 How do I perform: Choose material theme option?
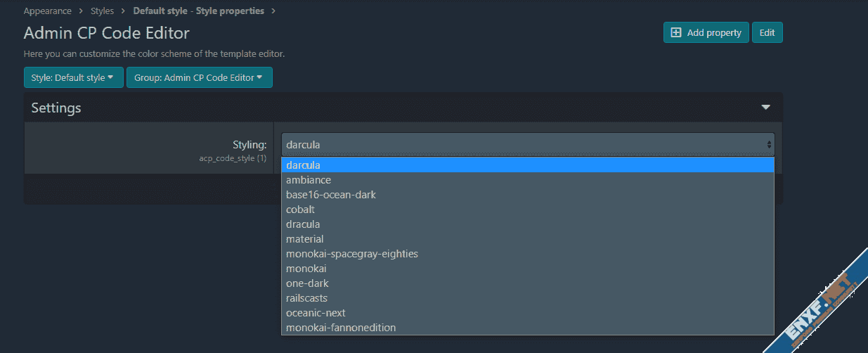tap(304, 239)
